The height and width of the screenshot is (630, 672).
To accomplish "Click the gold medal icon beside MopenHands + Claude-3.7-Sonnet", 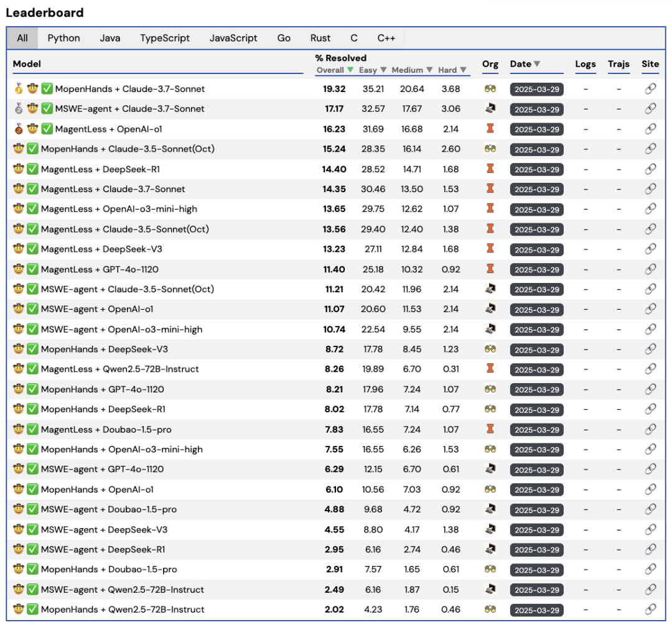I will (17, 90).
